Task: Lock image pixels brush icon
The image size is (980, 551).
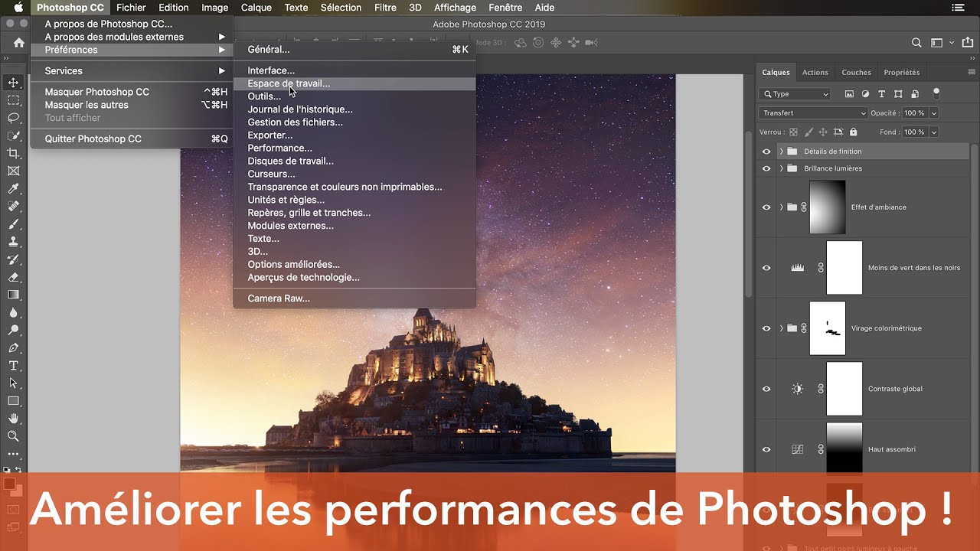Action: click(808, 132)
